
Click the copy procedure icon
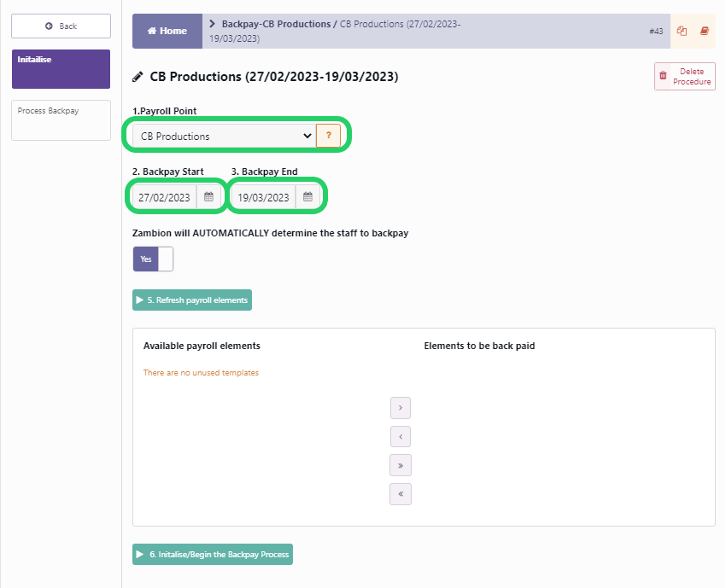coord(682,30)
